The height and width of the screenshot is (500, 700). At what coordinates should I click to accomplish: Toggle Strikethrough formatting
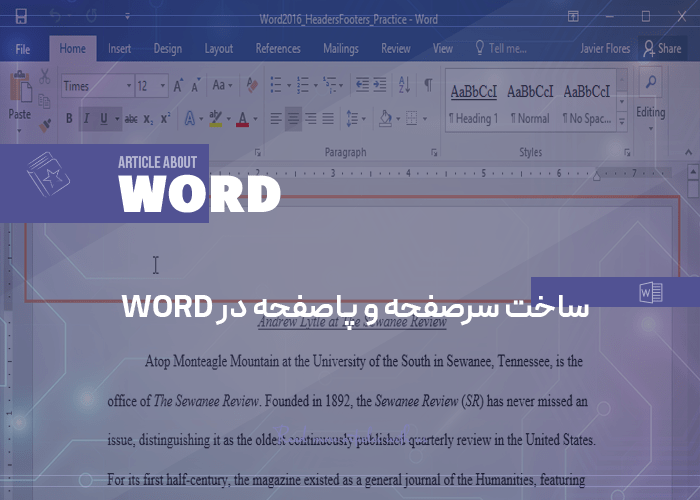131,119
